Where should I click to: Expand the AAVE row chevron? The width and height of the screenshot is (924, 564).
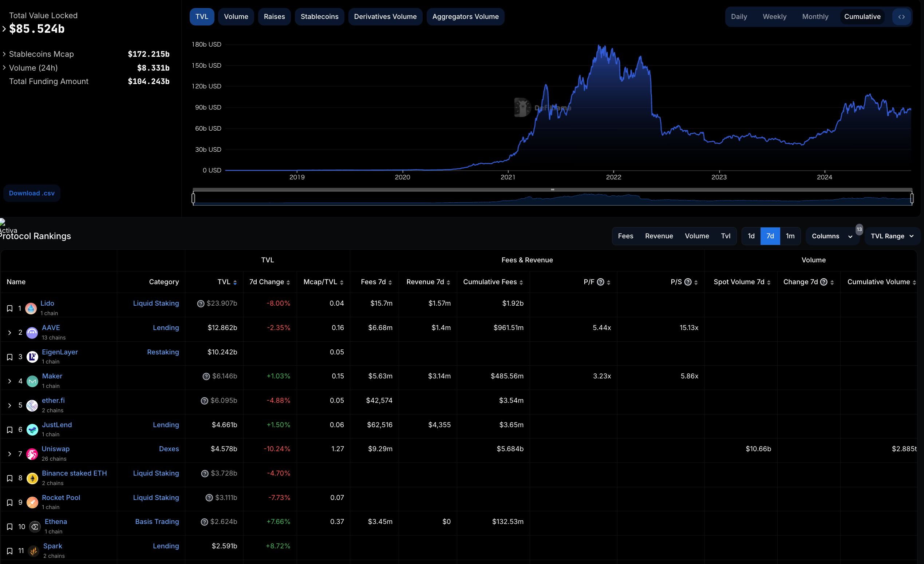(10, 333)
